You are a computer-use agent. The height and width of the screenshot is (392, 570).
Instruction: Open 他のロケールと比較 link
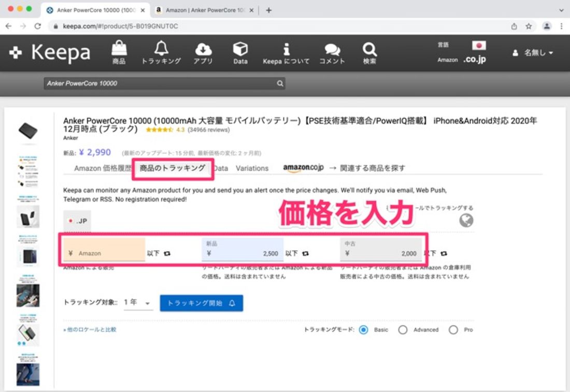90,329
